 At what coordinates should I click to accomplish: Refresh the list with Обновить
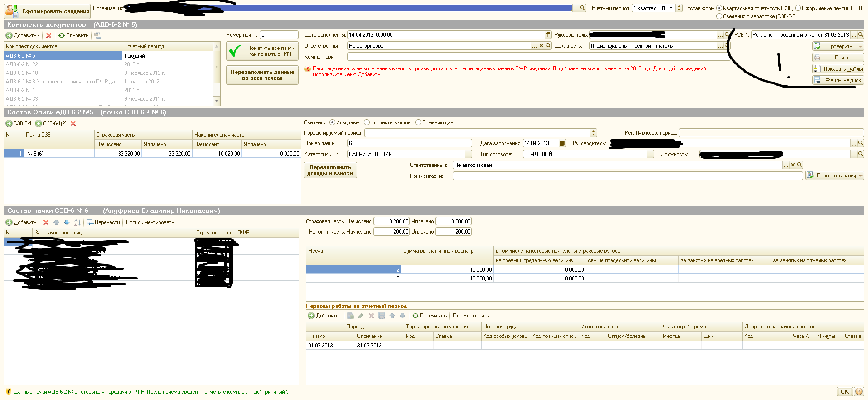pyautogui.click(x=73, y=35)
